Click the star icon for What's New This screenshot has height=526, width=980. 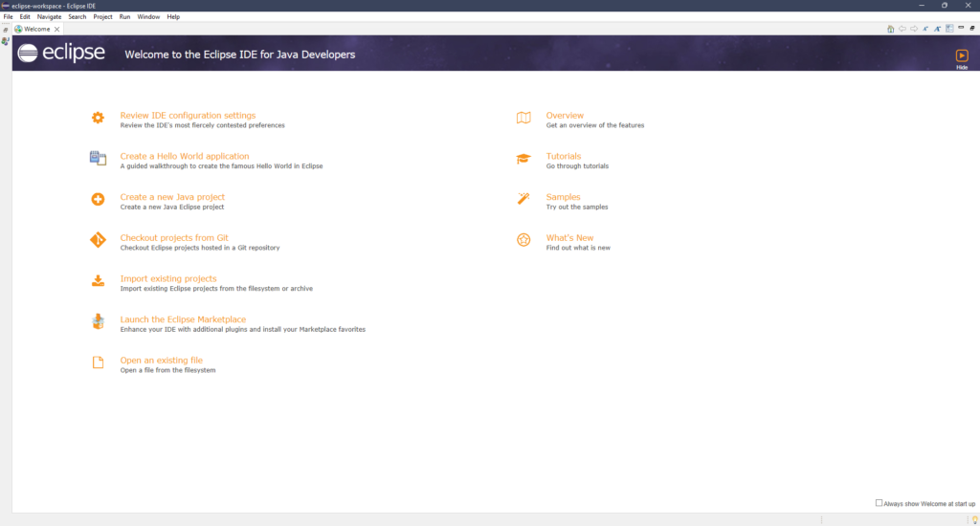(x=523, y=240)
